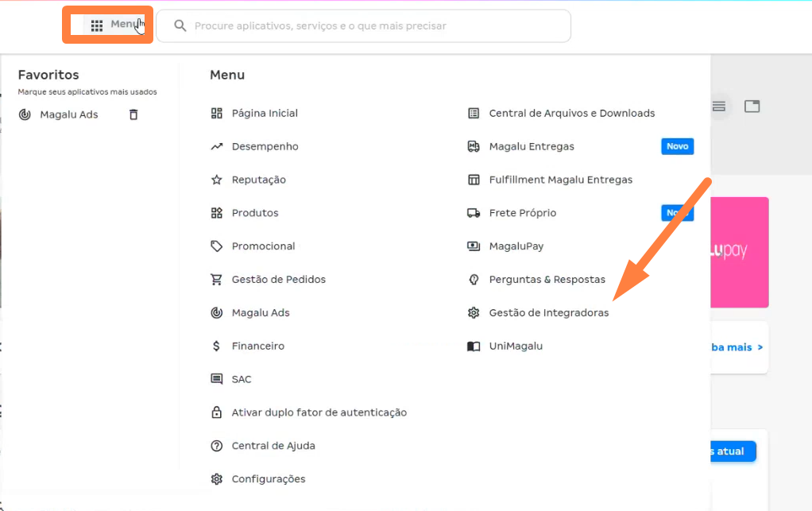Click the Gestão de Integradoras gear icon

tap(474, 313)
